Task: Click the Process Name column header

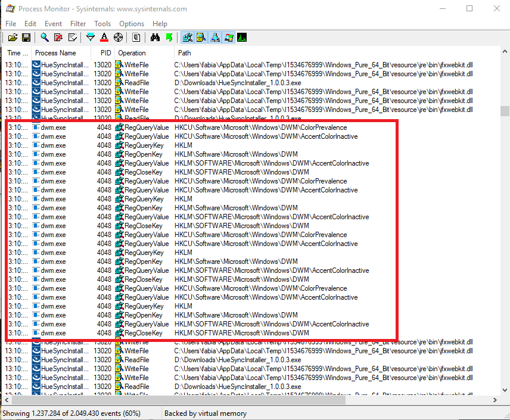Action: coord(61,53)
